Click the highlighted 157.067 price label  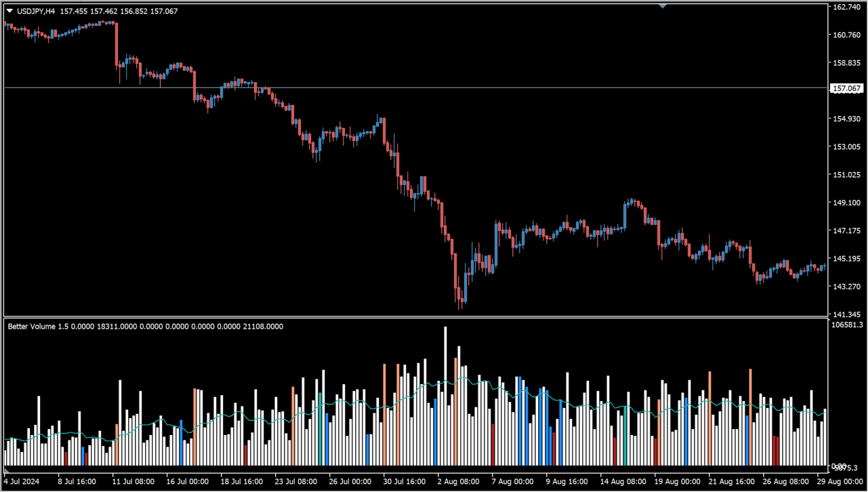846,89
